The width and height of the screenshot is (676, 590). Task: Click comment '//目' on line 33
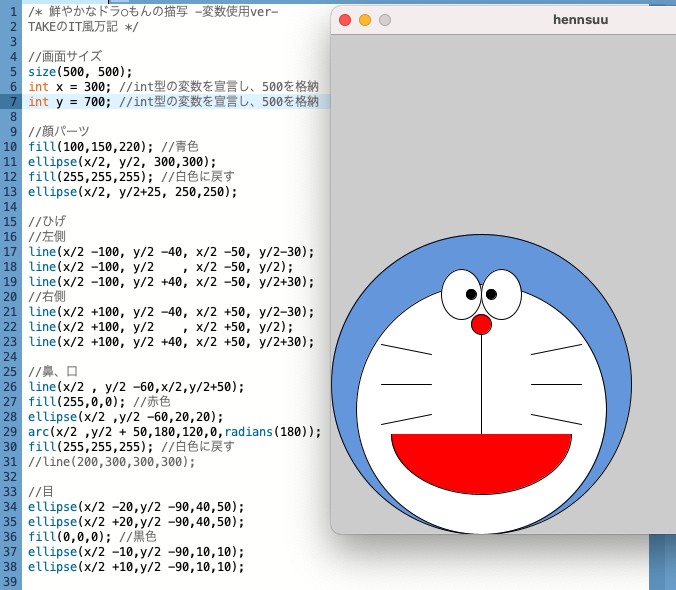[41, 492]
